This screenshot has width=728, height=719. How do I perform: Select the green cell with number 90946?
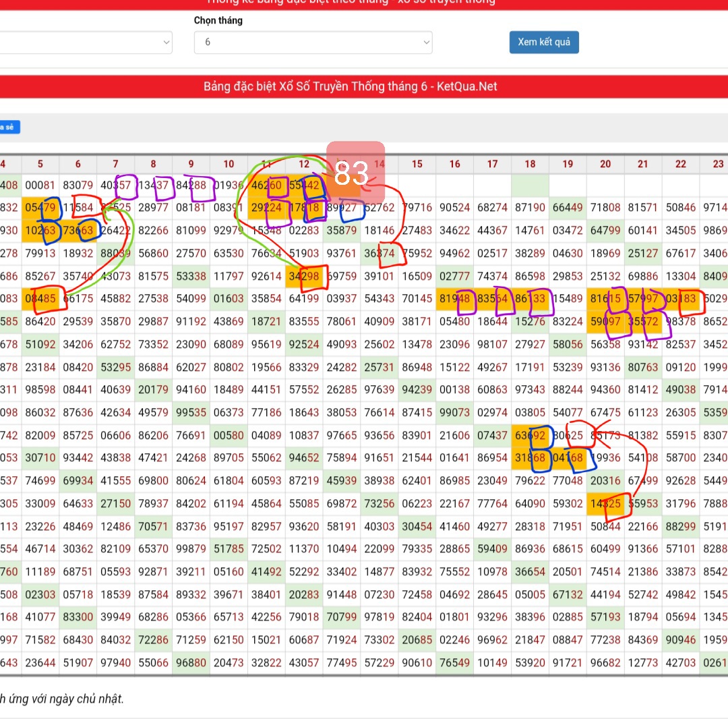point(681,640)
